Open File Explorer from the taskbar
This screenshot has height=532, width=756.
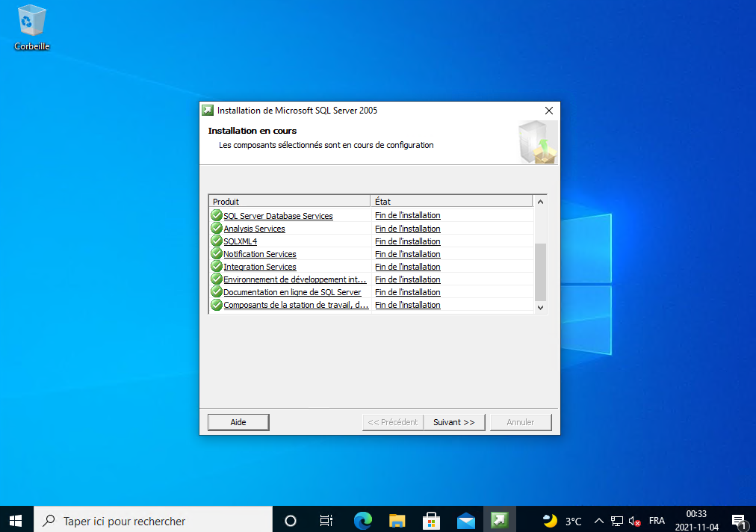pyautogui.click(x=397, y=520)
